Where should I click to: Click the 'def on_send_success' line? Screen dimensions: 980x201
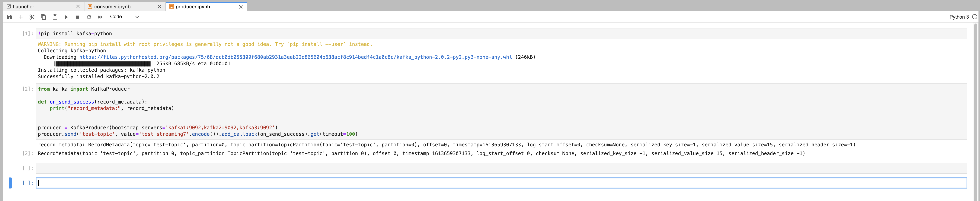92,102
